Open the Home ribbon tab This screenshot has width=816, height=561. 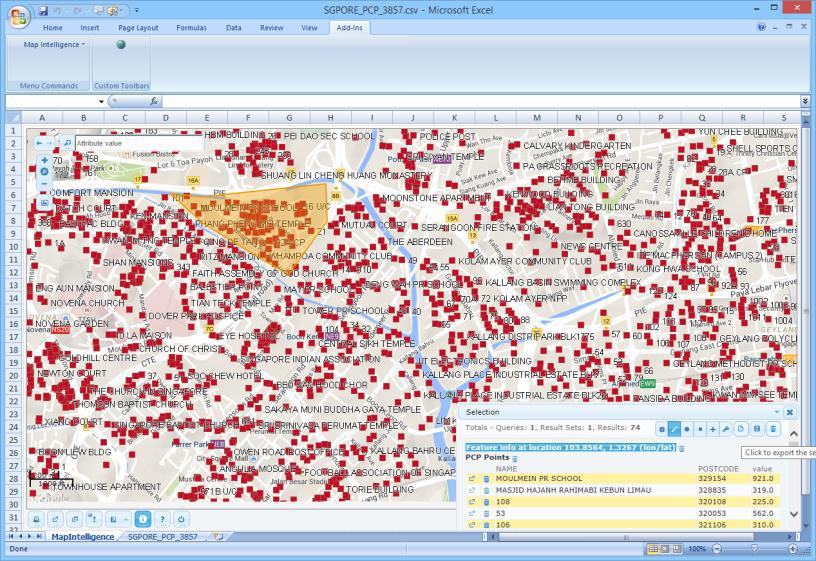coord(53,28)
